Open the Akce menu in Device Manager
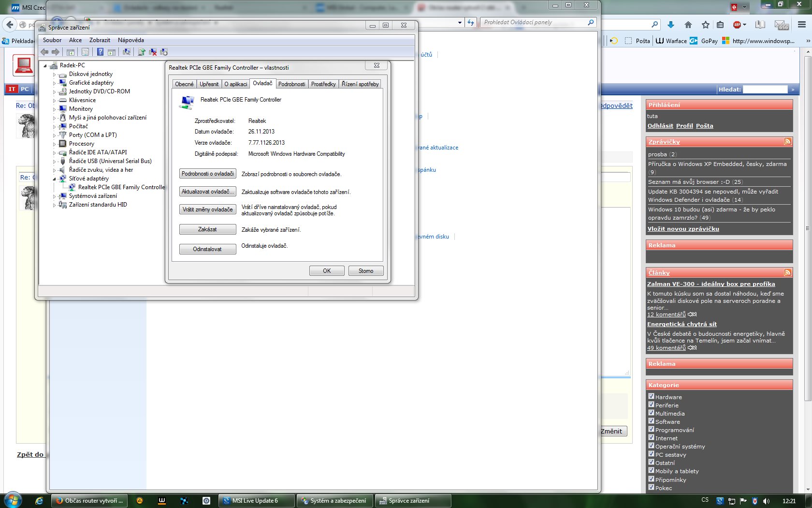The height and width of the screenshot is (508, 812). pyautogui.click(x=75, y=40)
